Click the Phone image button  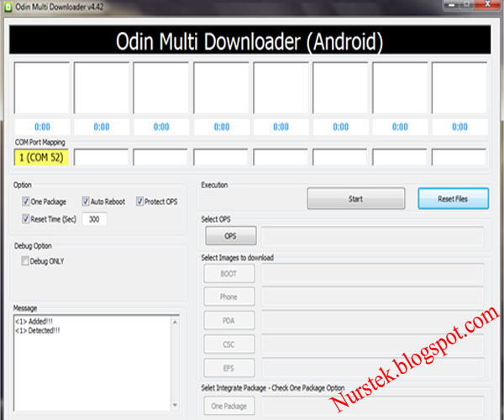point(228,297)
